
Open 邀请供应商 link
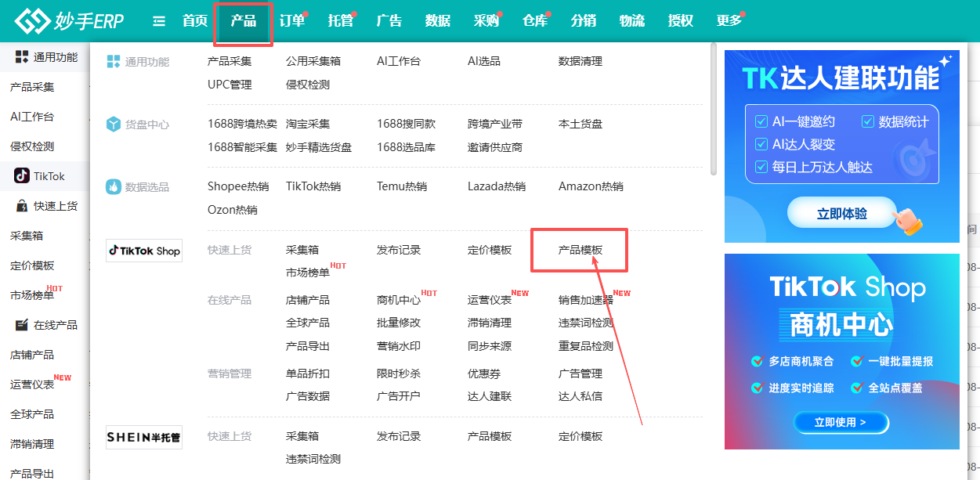[x=495, y=147]
